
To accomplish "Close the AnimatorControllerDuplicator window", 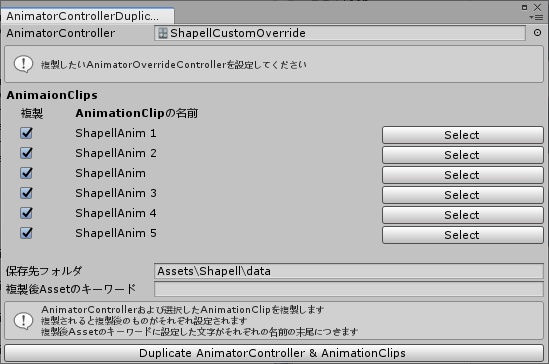I will 537,7.
